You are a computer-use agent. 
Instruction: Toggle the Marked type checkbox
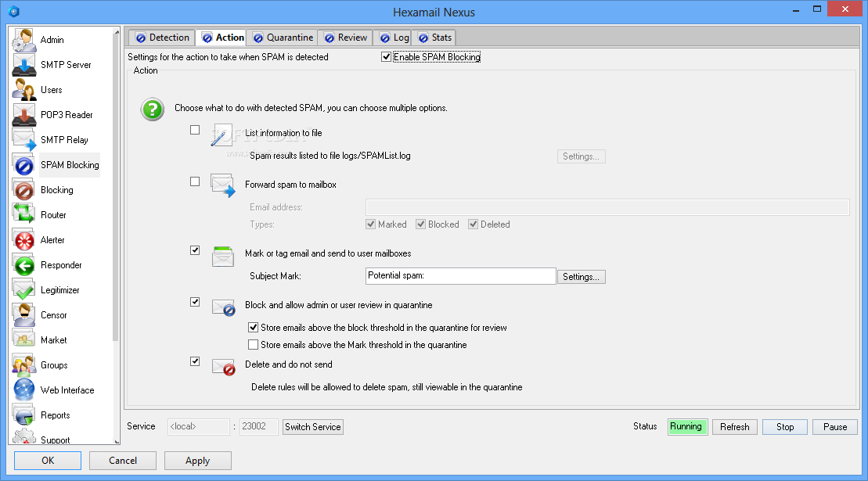371,224
